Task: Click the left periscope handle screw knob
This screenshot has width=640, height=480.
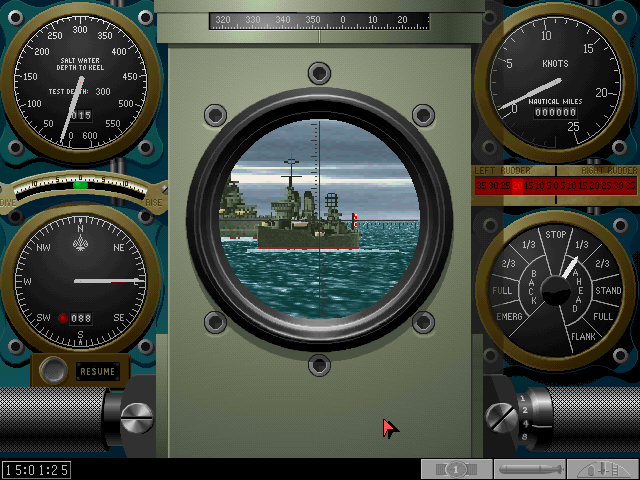Action: [137, 418]
